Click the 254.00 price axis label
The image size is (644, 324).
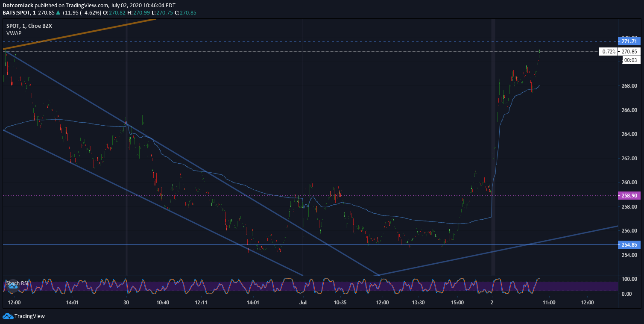pos(629,255)
